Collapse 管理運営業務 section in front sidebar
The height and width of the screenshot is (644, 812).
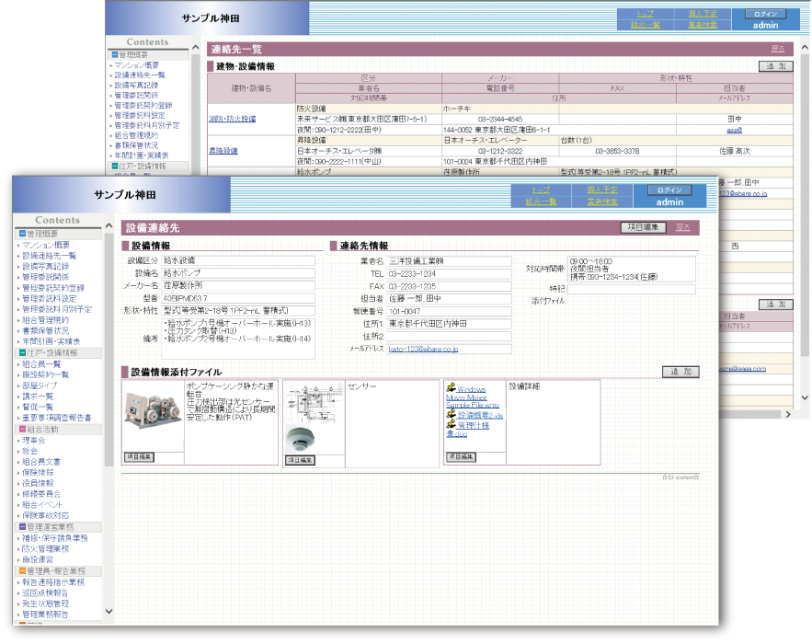coord(23,526)
